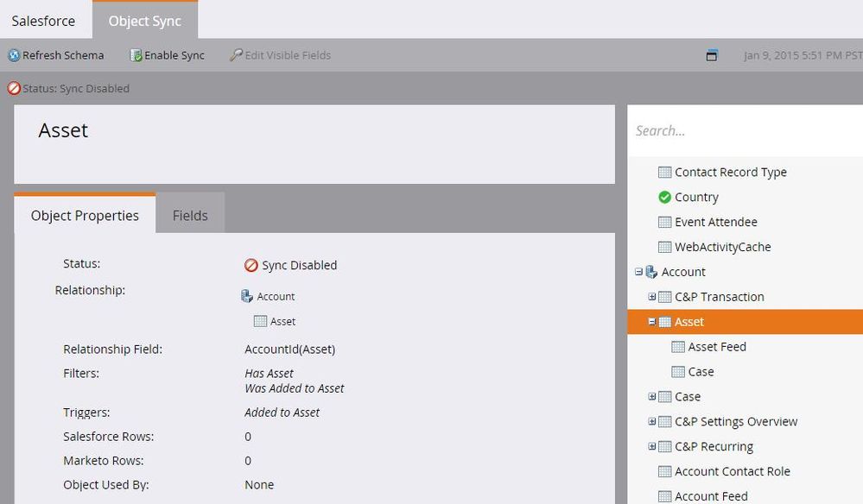Select Account Feed in tree
Screen dimensions: 863x504
tap(711, 496)
